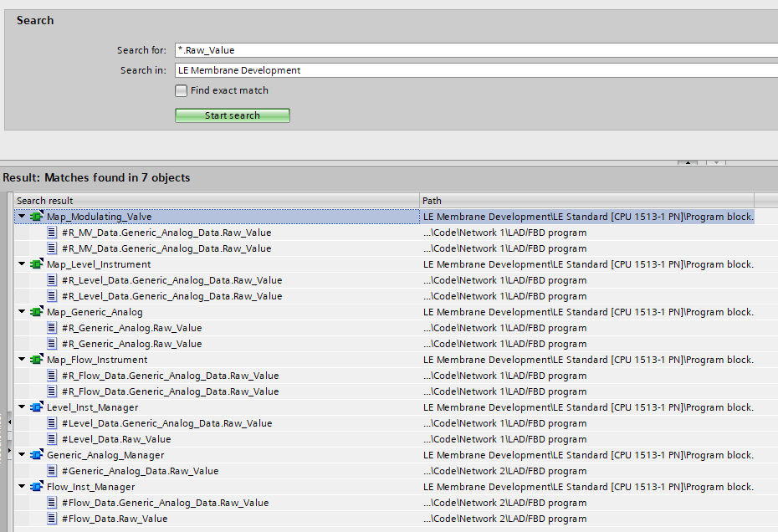Select the #Flow_Data.Raw_Value result entry

[115, 519]
